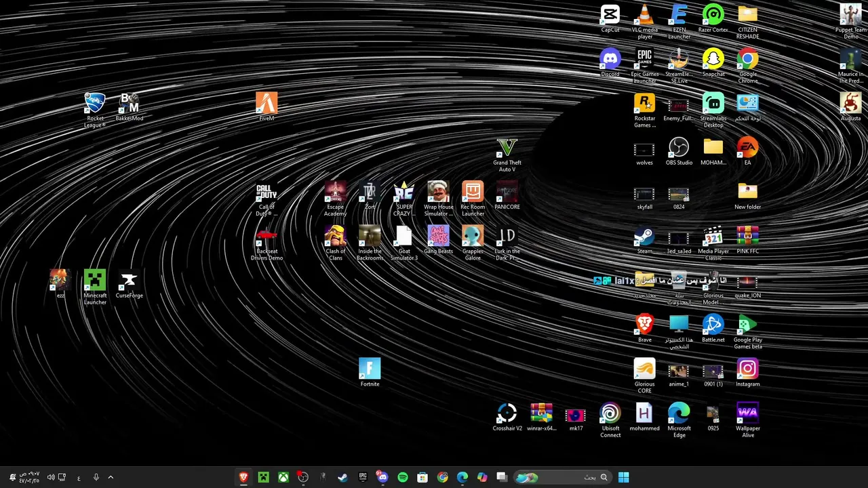Click the microphone tray icon
The width and height of the screenshot is (868, 488).
tap(96, 477)
